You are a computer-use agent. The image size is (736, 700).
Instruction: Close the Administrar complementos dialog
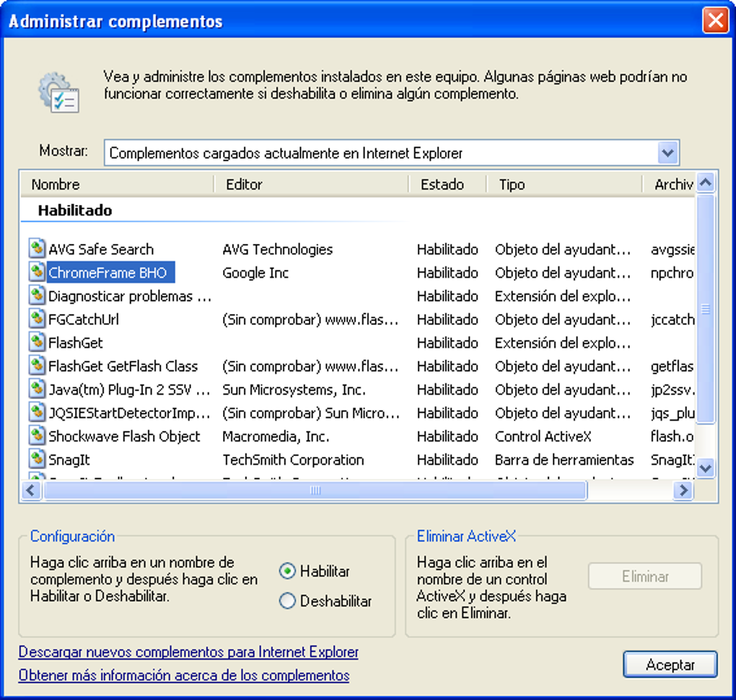click(x=715, y=21)
